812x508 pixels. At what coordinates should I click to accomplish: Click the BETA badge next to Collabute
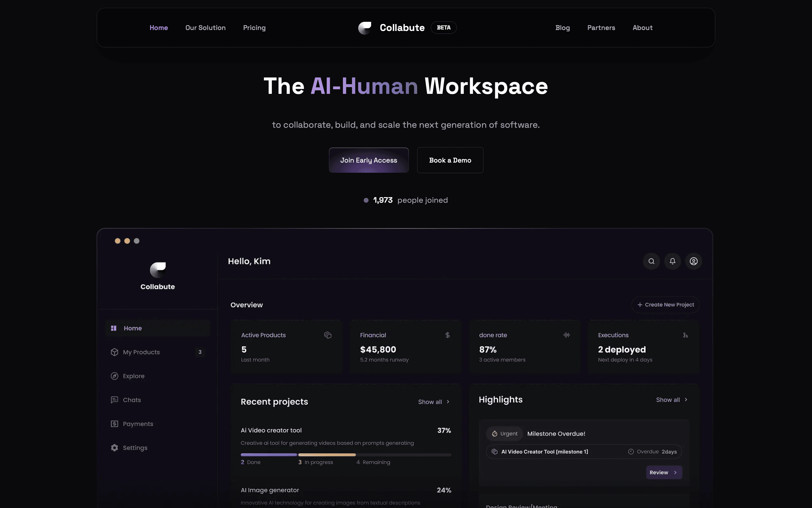tap(444, 28)
